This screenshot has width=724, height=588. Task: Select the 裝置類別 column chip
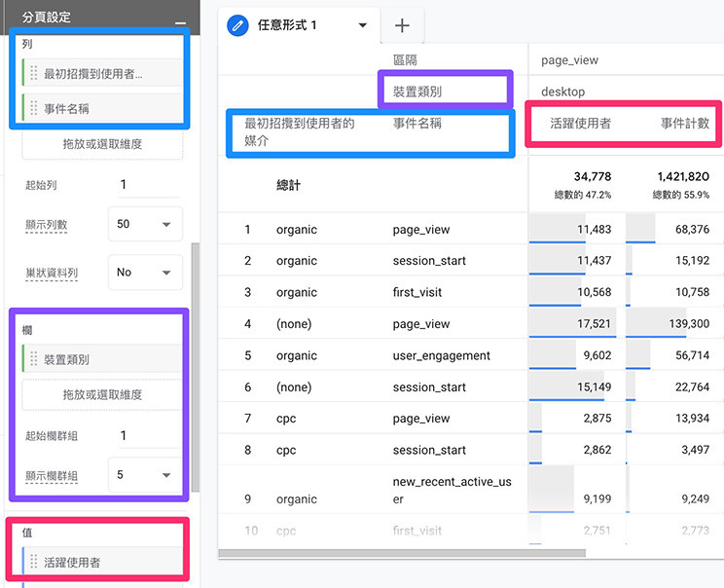pyautogui.click(x=102, y=358)
